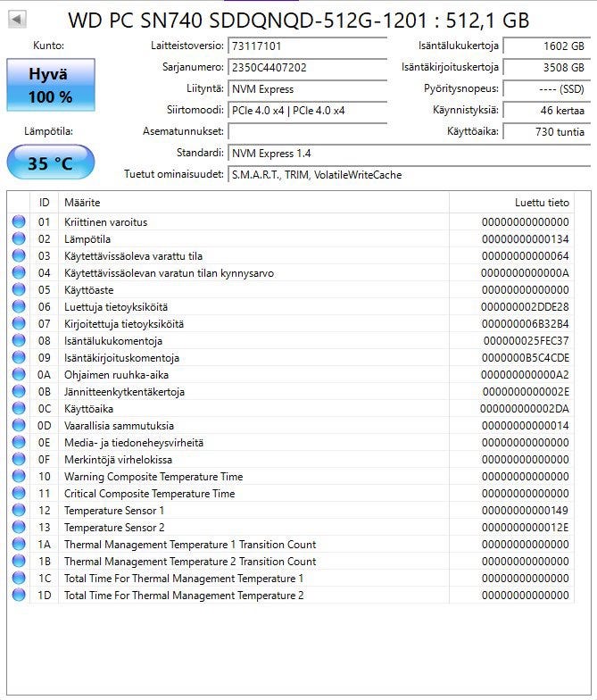597x700 pixels.
Task: Click the previous disk arrow button
Action: 18,20
